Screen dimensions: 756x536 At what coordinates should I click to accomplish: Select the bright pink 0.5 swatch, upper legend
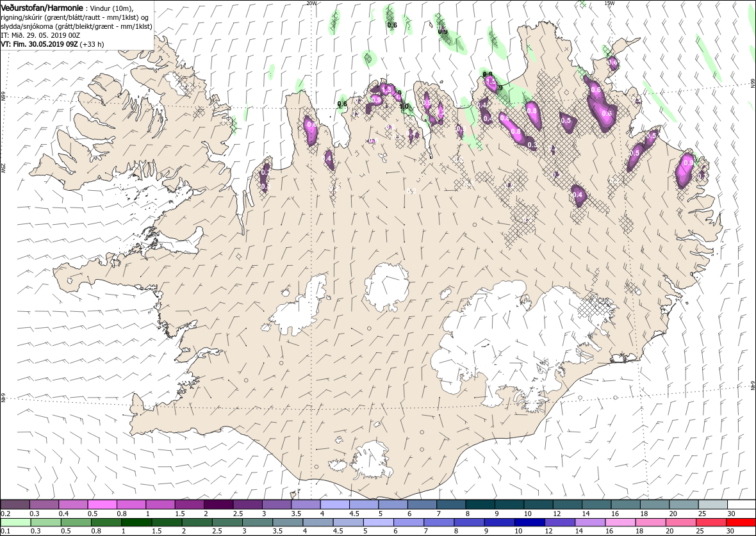(103, 504)
